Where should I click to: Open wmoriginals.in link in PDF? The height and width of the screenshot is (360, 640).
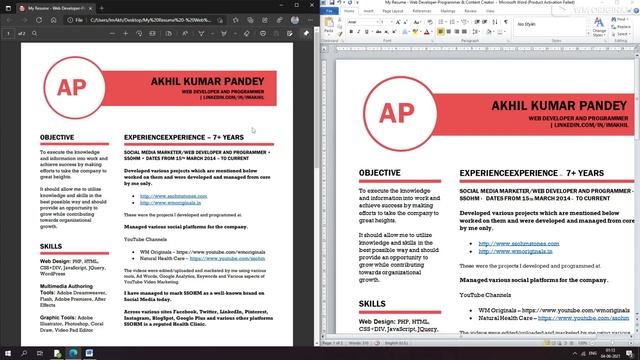(x=170, y=203)
